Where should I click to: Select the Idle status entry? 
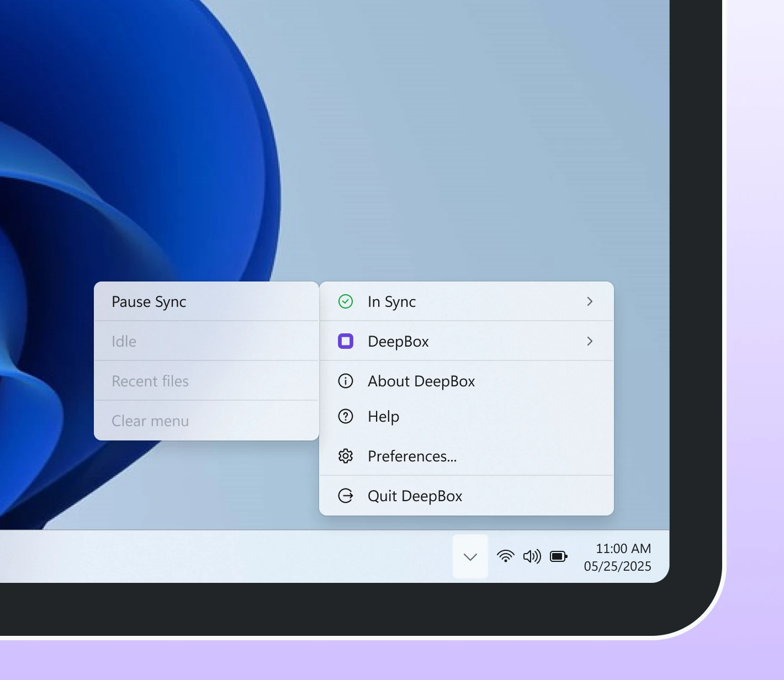(x=206, y=341)
